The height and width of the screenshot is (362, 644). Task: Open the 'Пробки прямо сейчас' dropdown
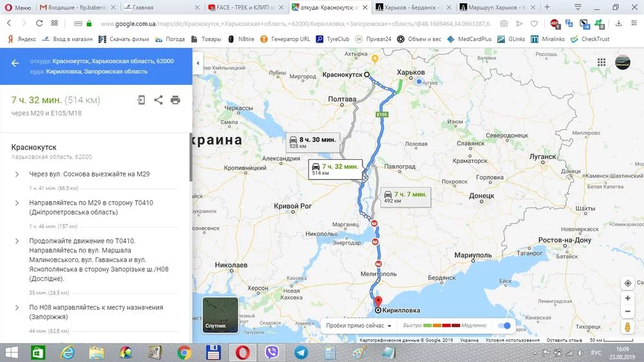tap(359, 325)
